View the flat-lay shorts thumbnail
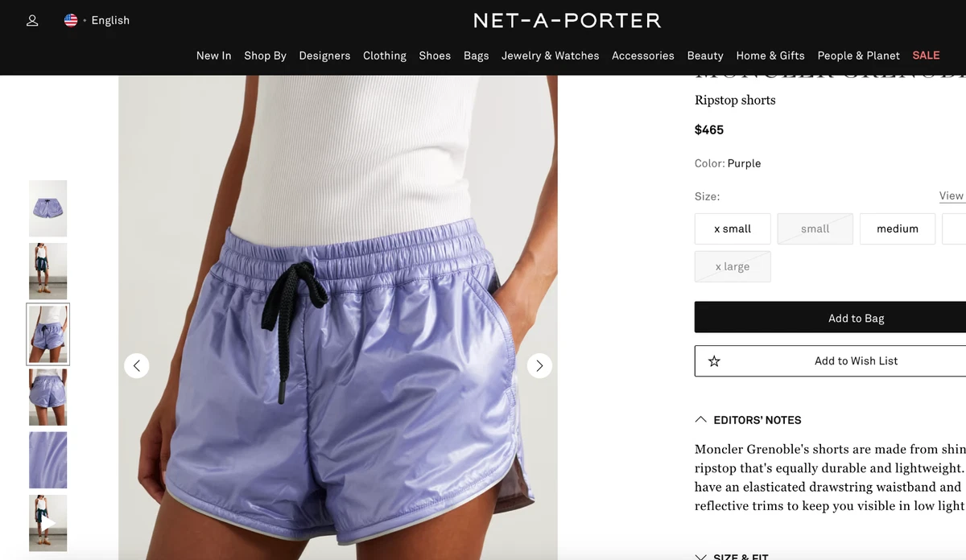This screenshot has height=560, width=966. click(x=48, y=208)
